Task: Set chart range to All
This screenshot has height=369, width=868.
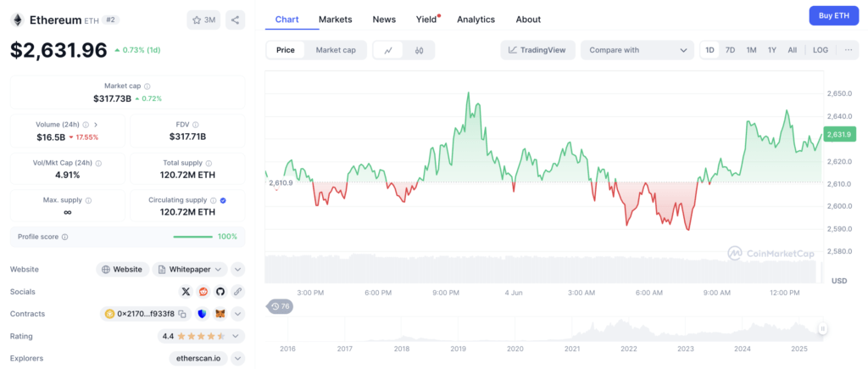Action: (x=793, y=50)
